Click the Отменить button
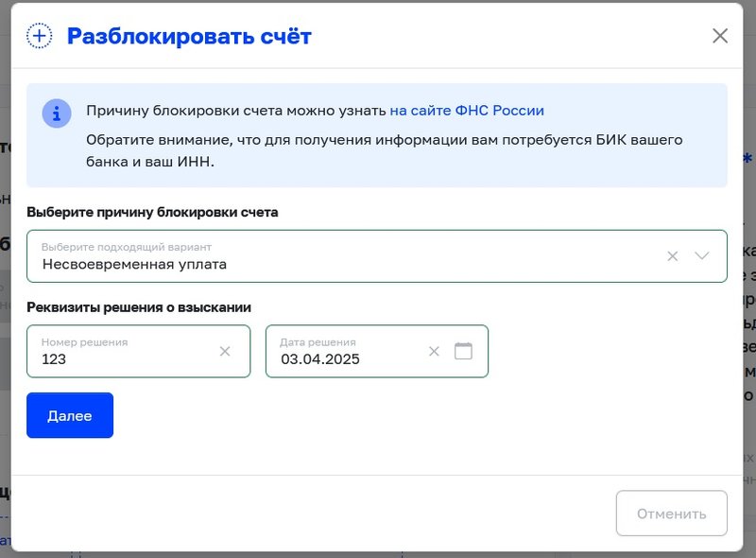Viewport: 756px width, 558px height. [671, 513]
